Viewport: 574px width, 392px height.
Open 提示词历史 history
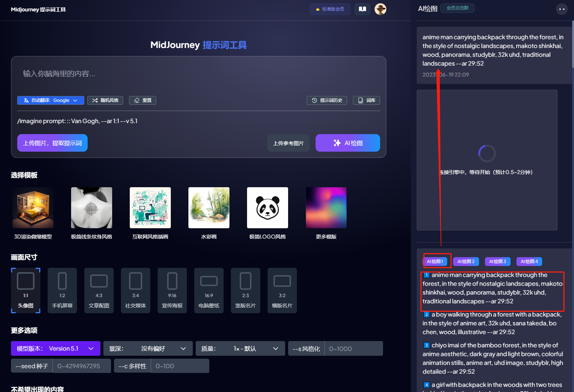tap(327, 100)
